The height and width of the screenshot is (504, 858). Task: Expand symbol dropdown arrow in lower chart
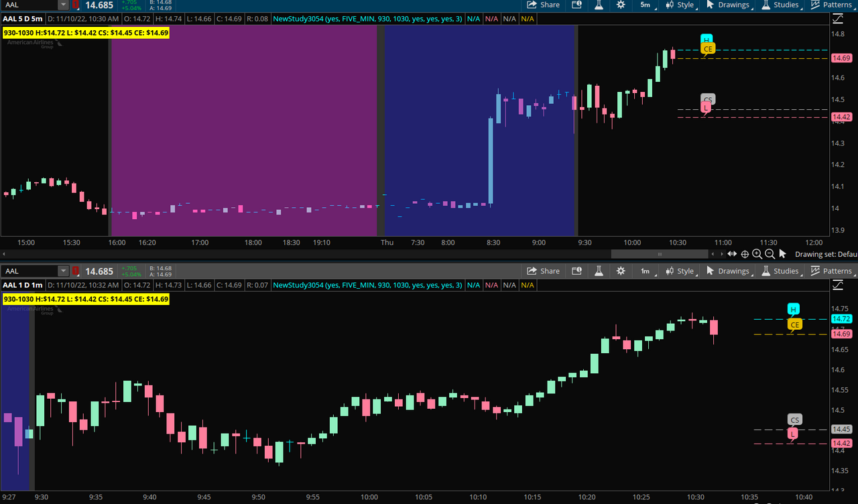pos(64,271)
